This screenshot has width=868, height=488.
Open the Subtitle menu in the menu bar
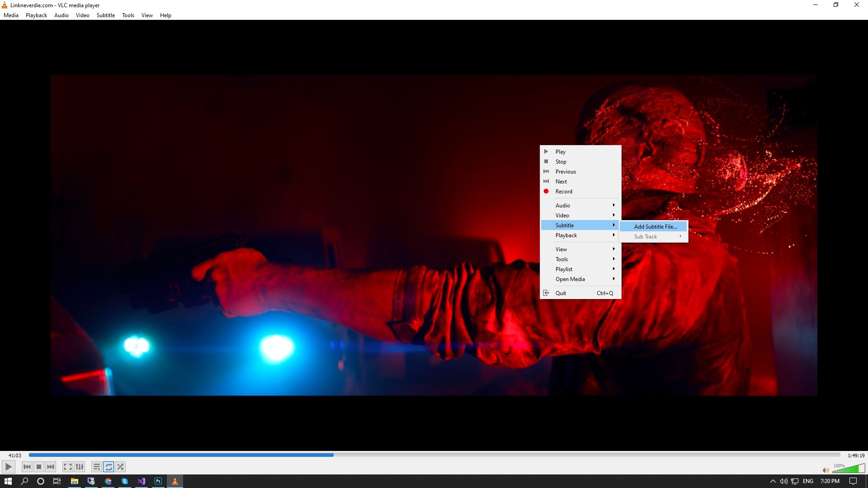[x=105, y=15]
